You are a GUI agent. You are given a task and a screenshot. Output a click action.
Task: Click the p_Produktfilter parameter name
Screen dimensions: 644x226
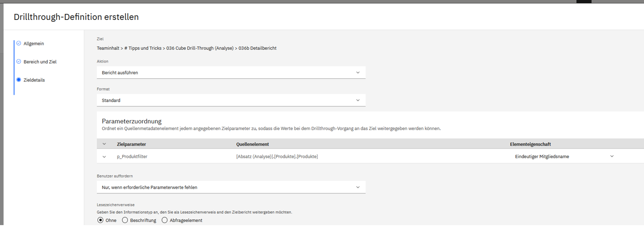click(x=132, y=157)
